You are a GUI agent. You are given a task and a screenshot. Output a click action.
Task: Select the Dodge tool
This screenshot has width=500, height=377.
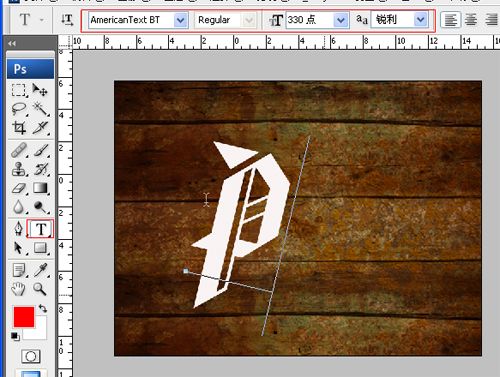point(41,207)
